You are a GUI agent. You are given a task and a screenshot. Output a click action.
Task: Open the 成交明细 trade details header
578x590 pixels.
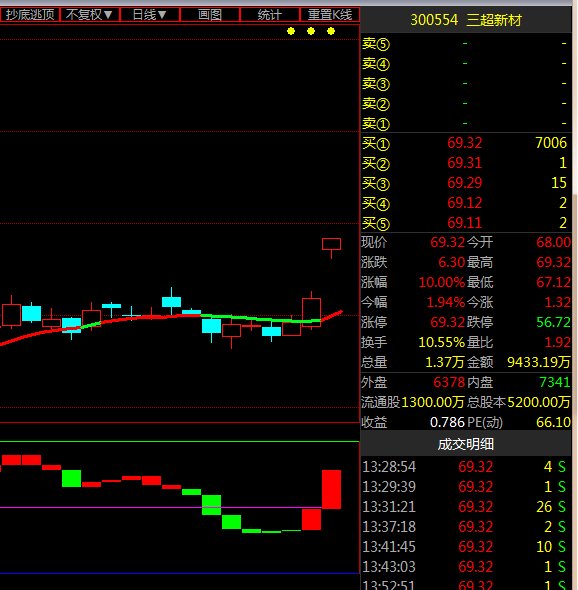click(x=465, y=444)
